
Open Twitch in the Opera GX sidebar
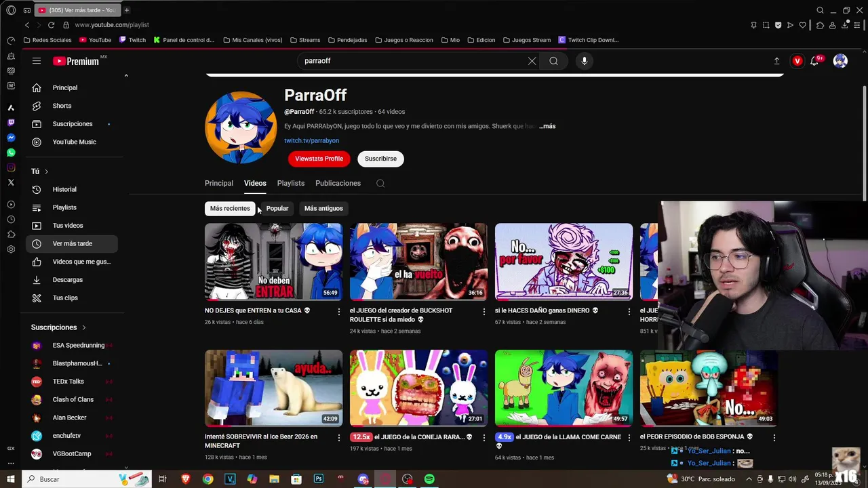(x=11, y=123)
